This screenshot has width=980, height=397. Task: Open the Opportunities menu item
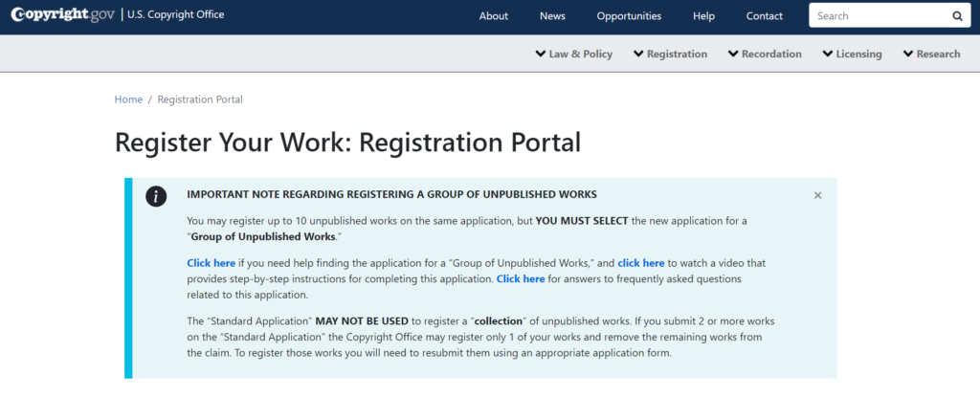[629, 16]
